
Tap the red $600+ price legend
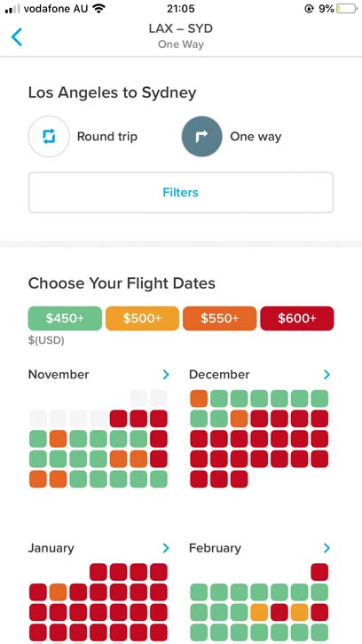(x=297, y=318)
